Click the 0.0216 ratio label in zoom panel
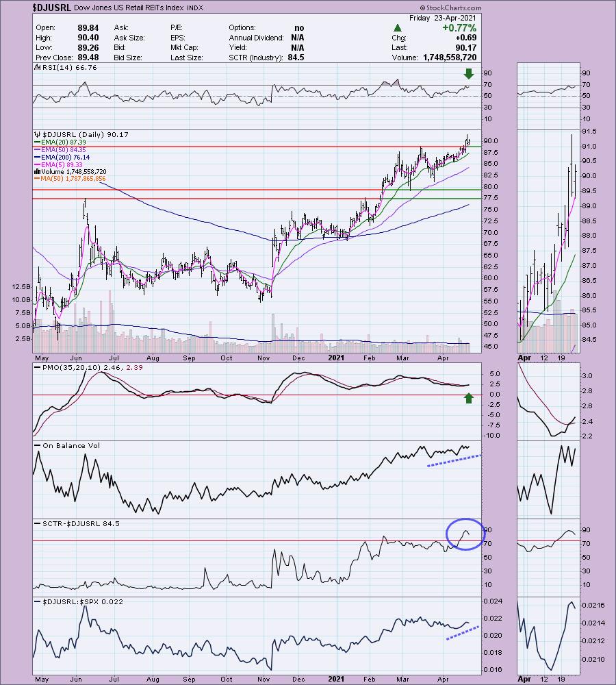The width and height of the screenshot is (616, 685). coord(593,606)
